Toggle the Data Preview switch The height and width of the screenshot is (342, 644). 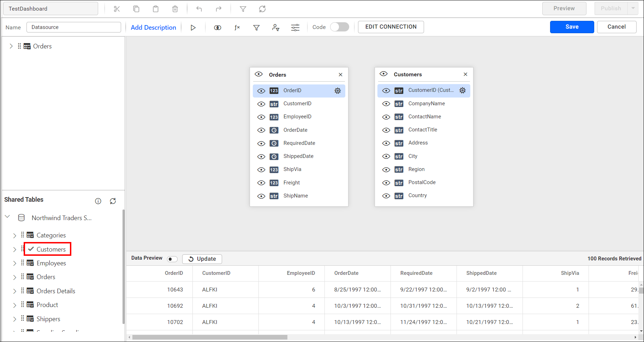pyautogui.click(x=172, y=259)
